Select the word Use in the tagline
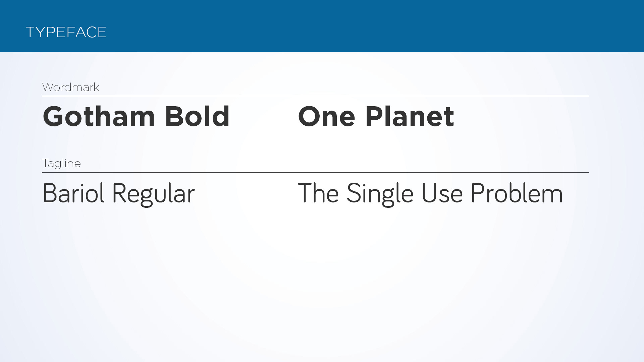This screenshot has width=644, height=362. coord(442,193)
